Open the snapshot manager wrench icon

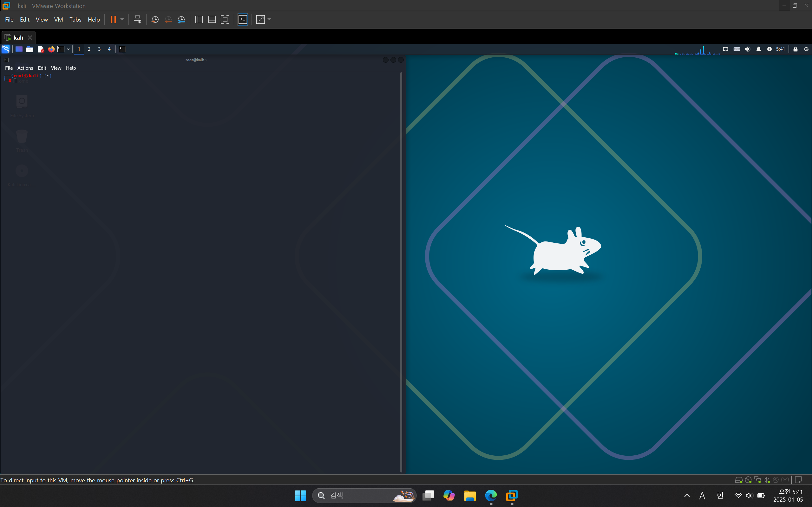181,20
